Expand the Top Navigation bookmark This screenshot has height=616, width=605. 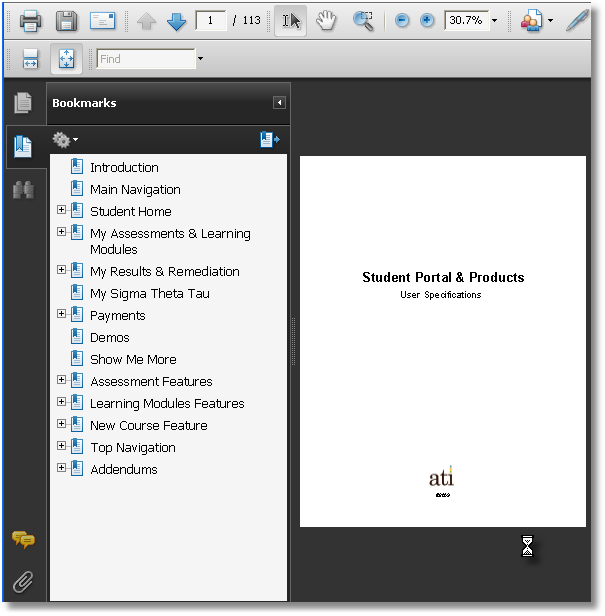tap(61, 446)
